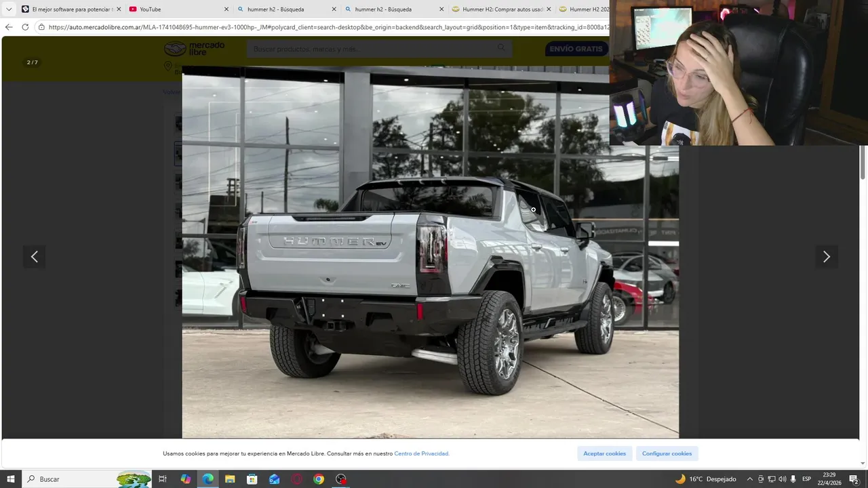Viewport: 868px width, 488px height.
Task: Go back to the previous browser page
Action: pos(9,27)
